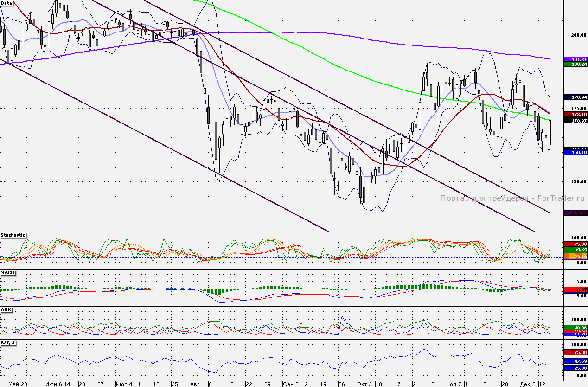Select the black 170.97 last price tag
This screenshot has width=588, height=387.
[x=575, y=121]
